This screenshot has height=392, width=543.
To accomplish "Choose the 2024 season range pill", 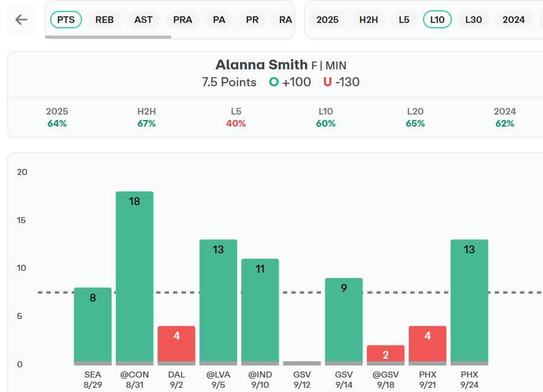I will click(x=513, y=20).
